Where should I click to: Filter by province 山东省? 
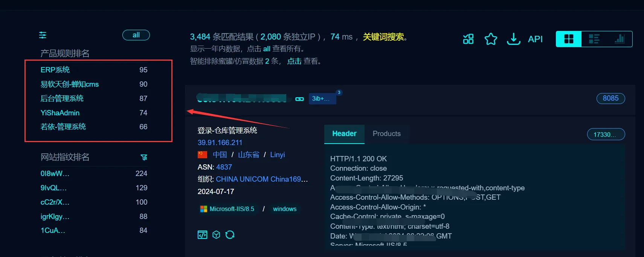pos(249,155)
